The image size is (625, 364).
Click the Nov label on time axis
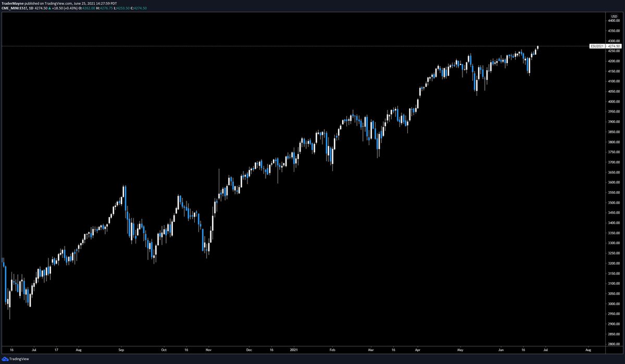click(x=208, y=351)
